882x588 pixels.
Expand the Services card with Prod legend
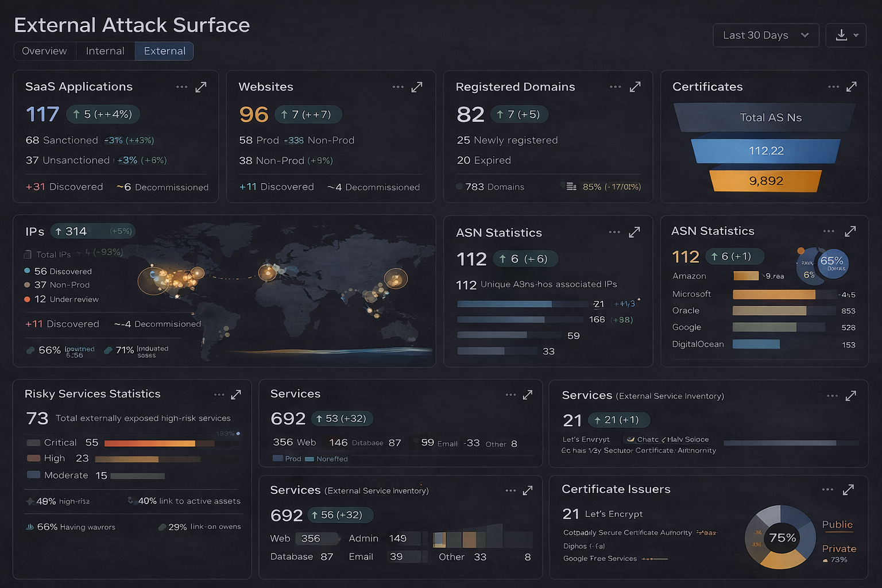coord(528,395)
